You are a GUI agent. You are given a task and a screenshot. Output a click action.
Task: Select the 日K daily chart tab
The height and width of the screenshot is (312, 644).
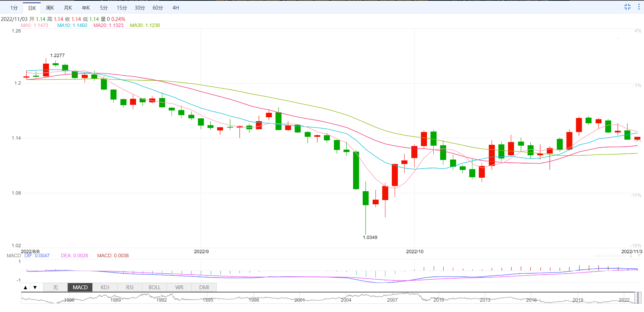point(32,8)
